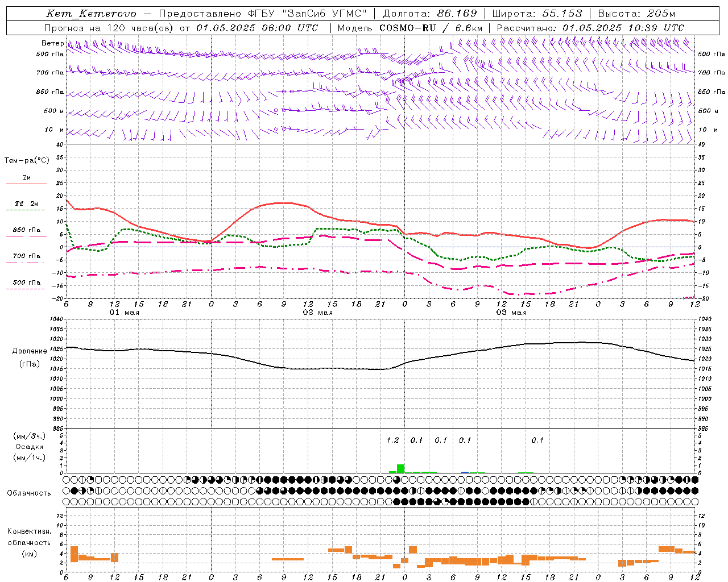Select the '2м' temperature legend entry
This screenshot has height=582, width=728.
(x=27, y=177)
